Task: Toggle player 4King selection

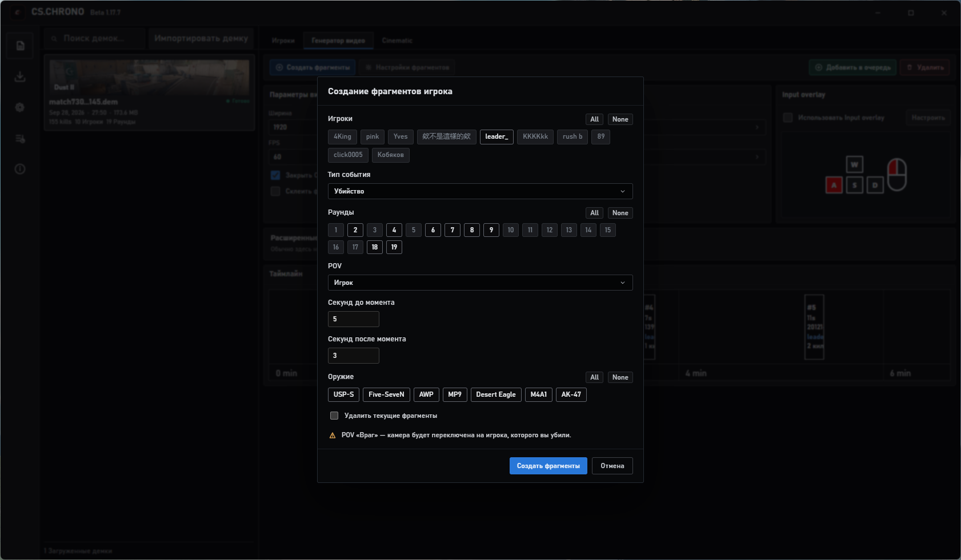Action: pyautogui.click(x=342, y=137)
